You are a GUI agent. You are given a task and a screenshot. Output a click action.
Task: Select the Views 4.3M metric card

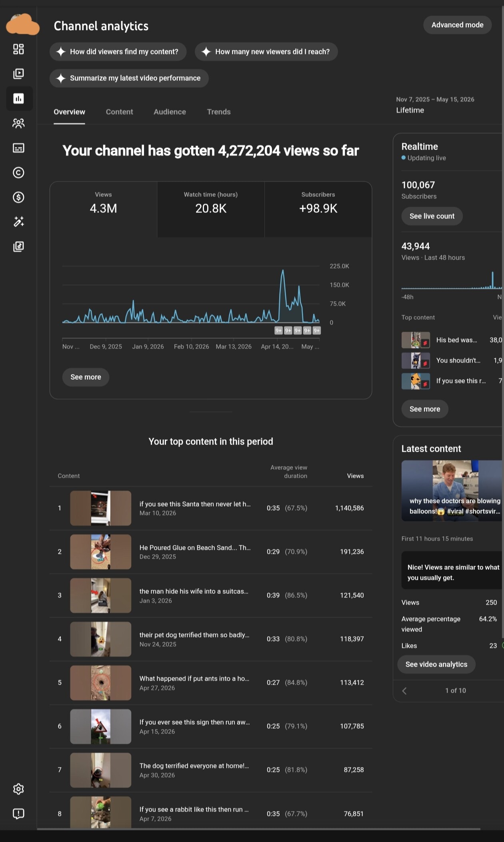[104, 209]
